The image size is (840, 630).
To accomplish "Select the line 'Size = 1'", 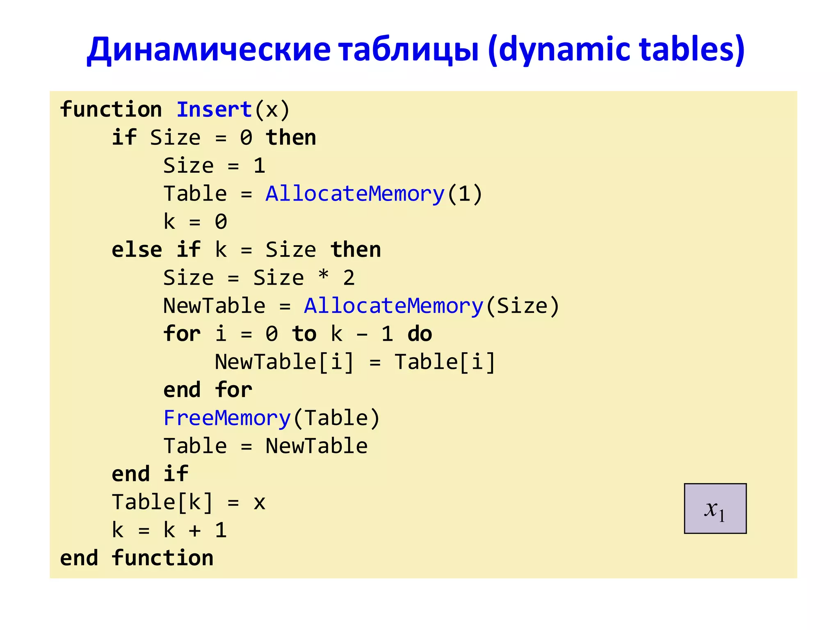I will tap(214, 166).
